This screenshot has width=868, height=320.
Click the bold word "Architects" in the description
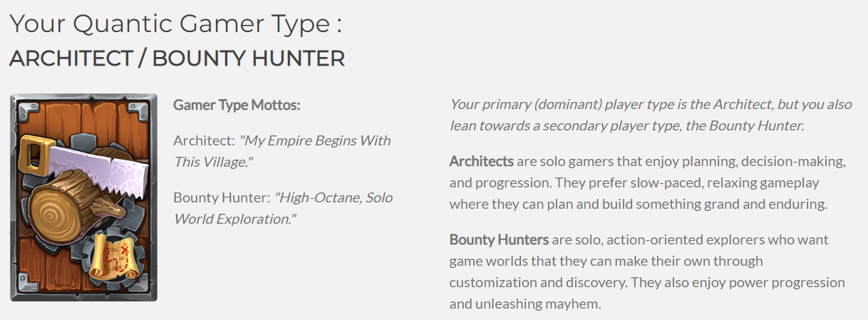[482, 161]
